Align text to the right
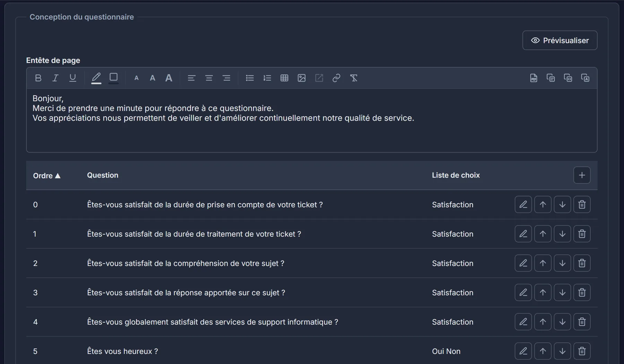The height and width of the screenshot is (364, 624). point(226,78)
